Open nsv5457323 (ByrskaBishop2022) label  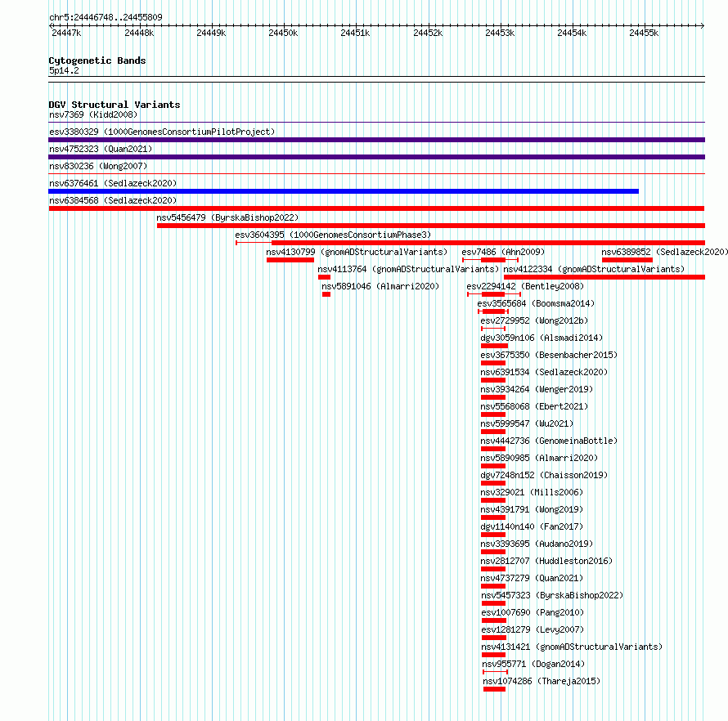click(552, 595)
